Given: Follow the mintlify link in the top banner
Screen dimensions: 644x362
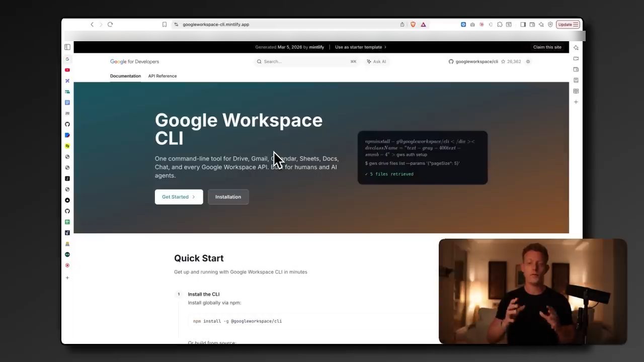Looking at the screenshot, I should (x=316, y=47).
